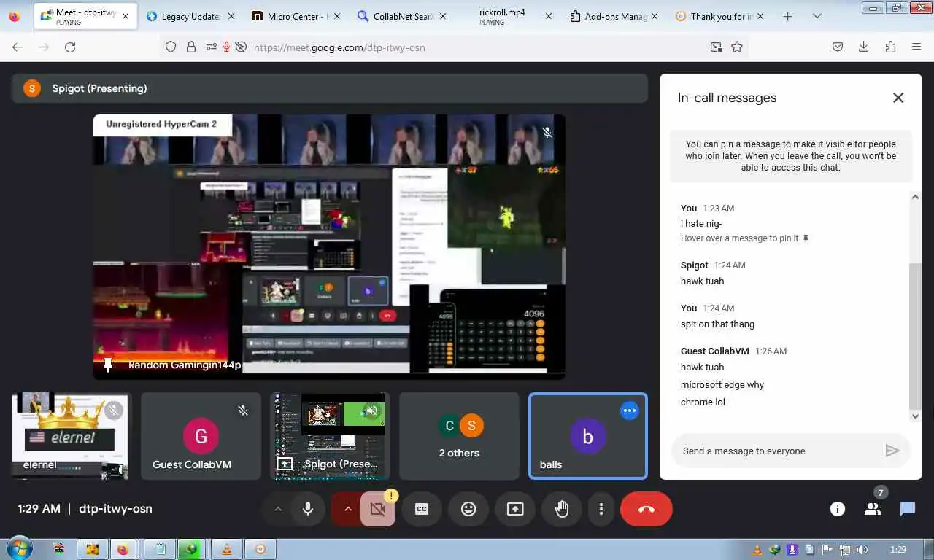Send a reaction with the emoji button
Screen dimensions: 934x560
468,509
